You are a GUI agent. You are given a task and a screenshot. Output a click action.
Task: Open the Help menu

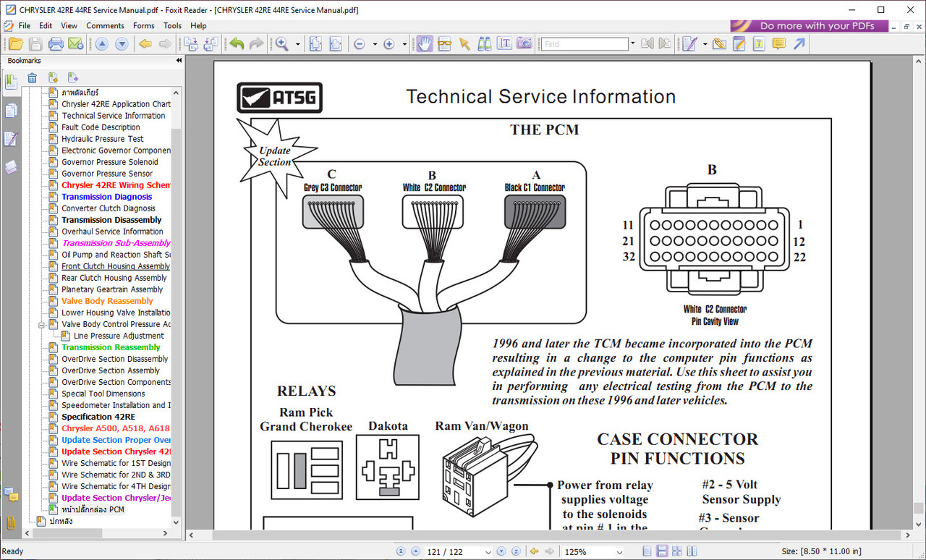(198, 25)
